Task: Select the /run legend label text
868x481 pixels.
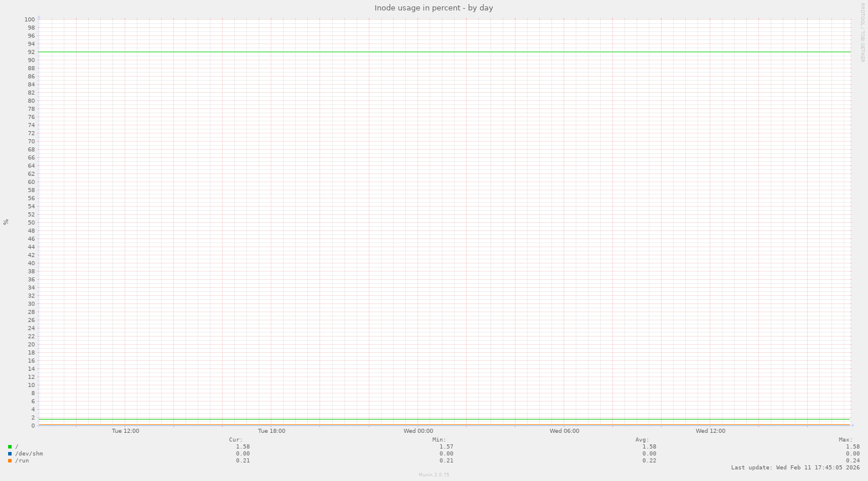Action: tap(22, 460)
